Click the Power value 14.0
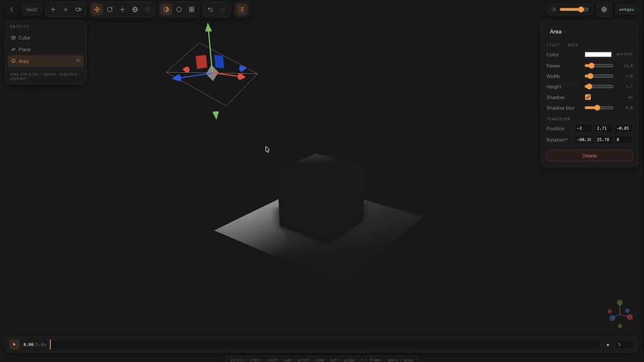 click(x=628, y=65)
